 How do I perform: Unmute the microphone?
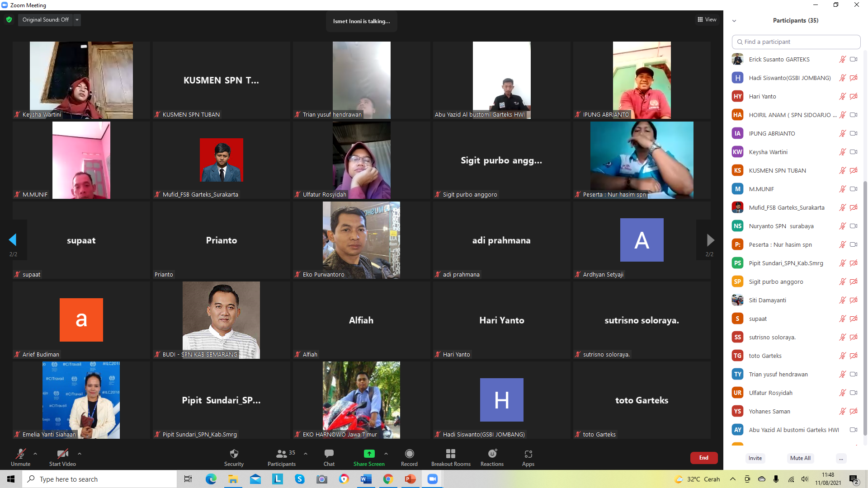[x=21, y=454]
